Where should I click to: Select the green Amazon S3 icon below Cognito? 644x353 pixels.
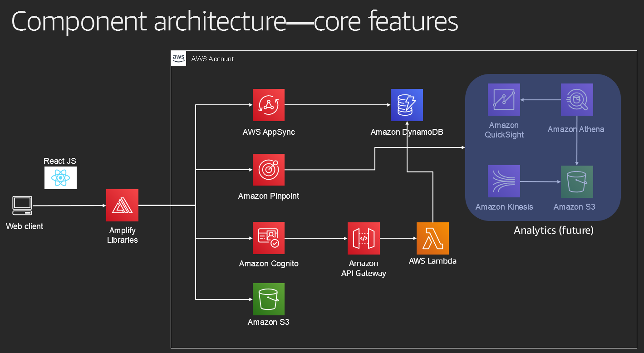coord(269,299)
